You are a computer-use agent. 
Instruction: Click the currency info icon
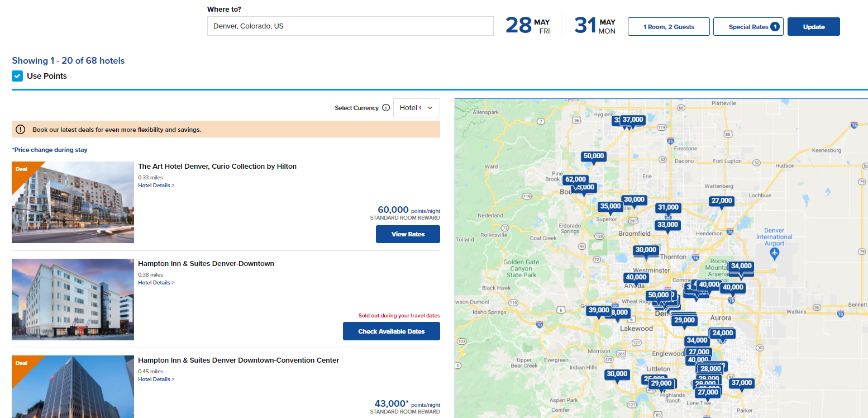tap(386, 108)
